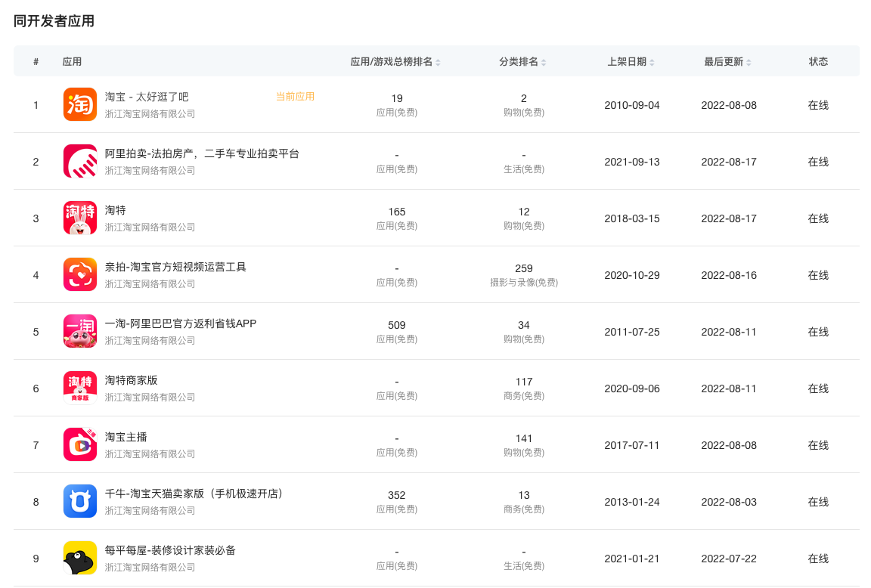Click developer 浙江淘宝网络有限公司 under 淘特商家版

tap(150, 397)
